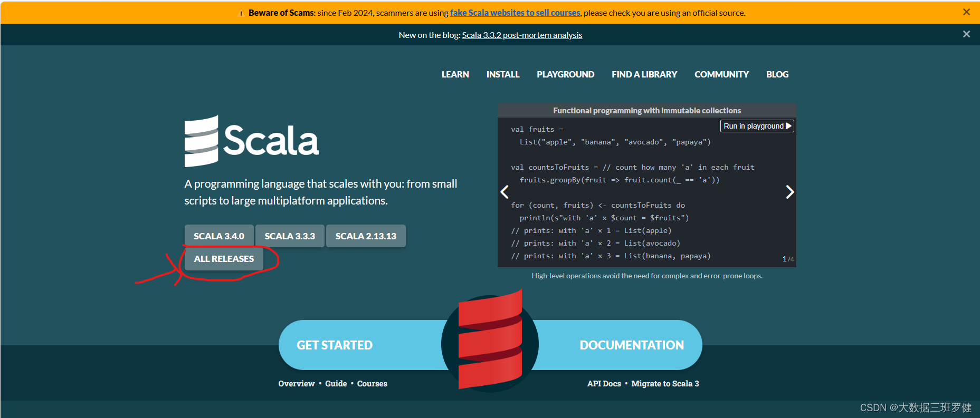Screen dimensions: 980x418
Task: Click the SCALA 3.4.0 release button
Action: pyautogui.click(x=219, y=236)
